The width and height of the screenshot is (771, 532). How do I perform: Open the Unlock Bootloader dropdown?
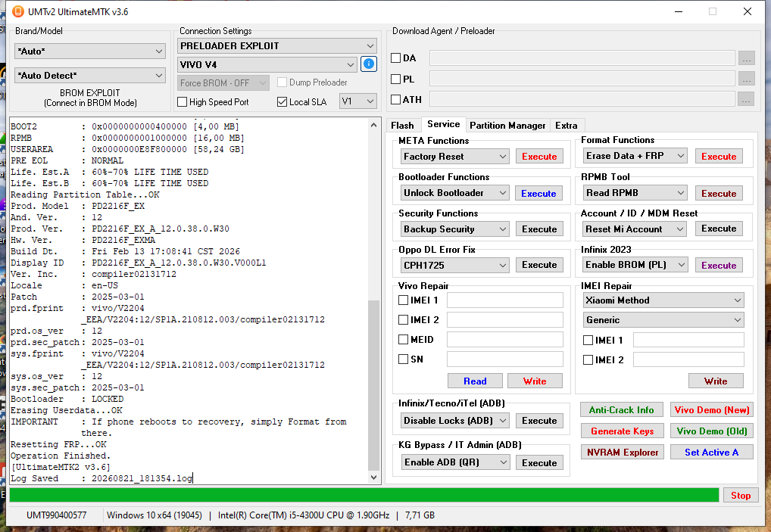[x=455, y=192]
